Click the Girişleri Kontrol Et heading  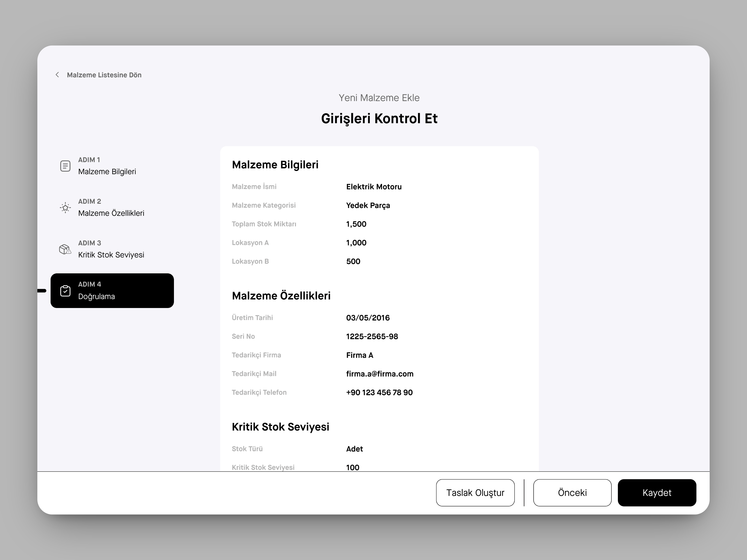(x=379, y=118)
